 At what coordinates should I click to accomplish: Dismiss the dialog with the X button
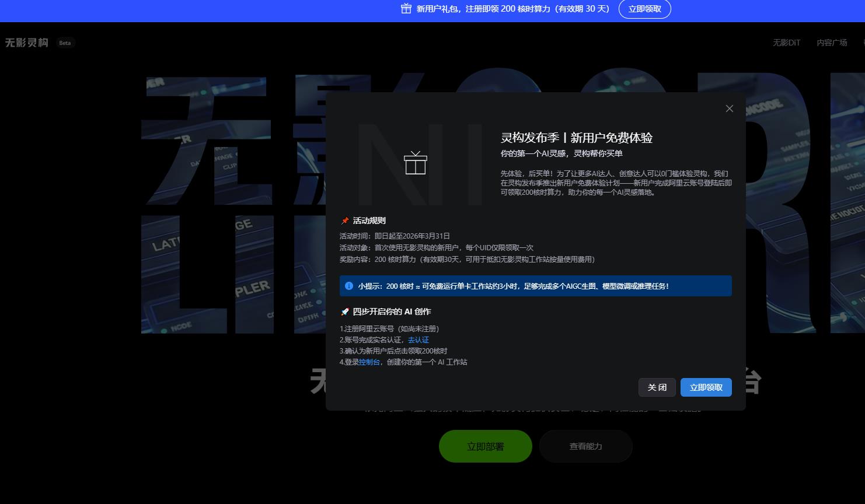tap(729, 108)
